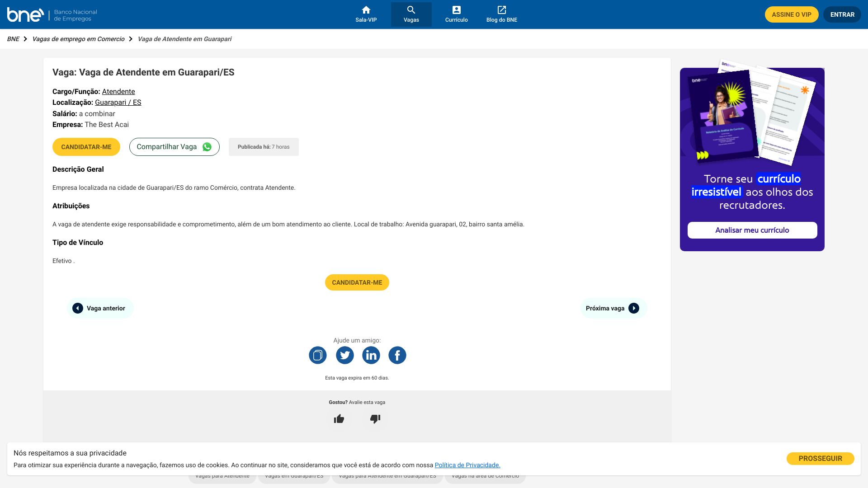The height and width of the screenshot is (488, 868).
Task: Share the job on Facebook
Action: 397,355
